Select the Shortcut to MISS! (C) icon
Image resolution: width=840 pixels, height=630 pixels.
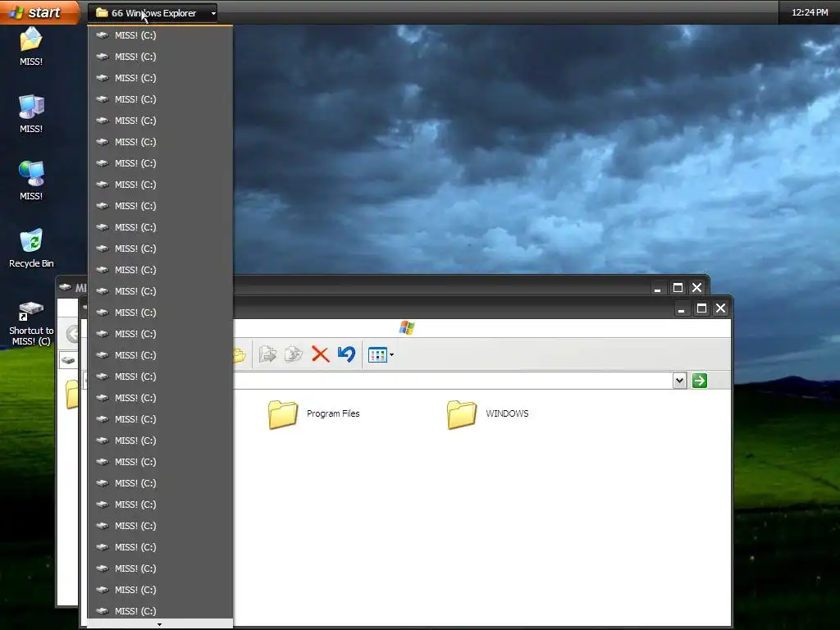click(31, 323)
